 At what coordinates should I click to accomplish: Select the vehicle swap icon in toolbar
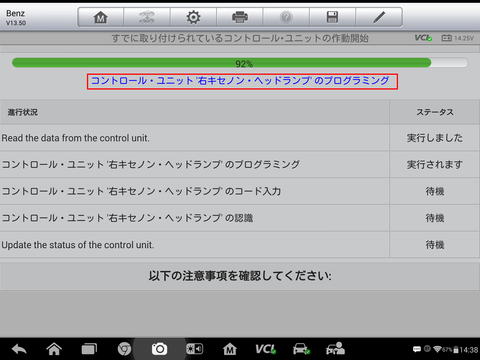click(x=147, y=17)
